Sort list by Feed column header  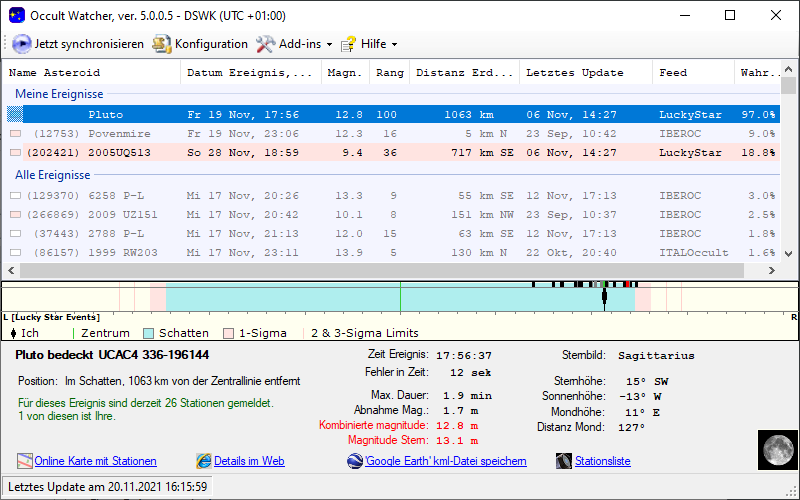coord(673,73)
